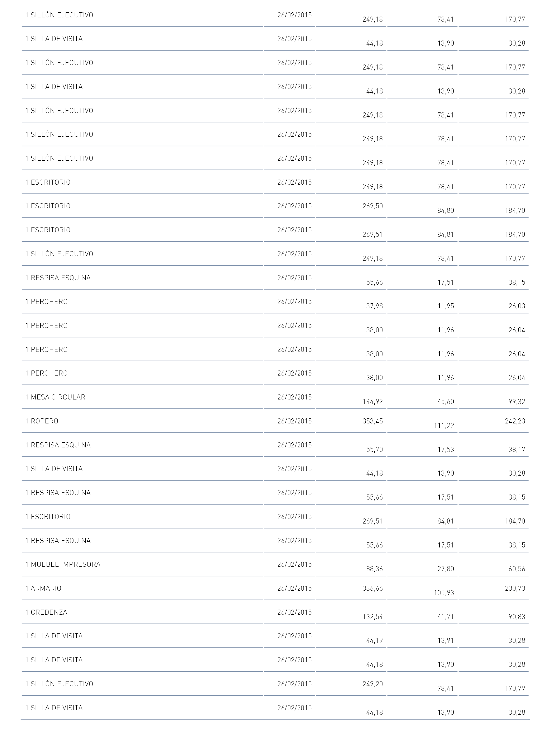Click the ROPERO item name
The image size is (560, 731).
[42, 421]
